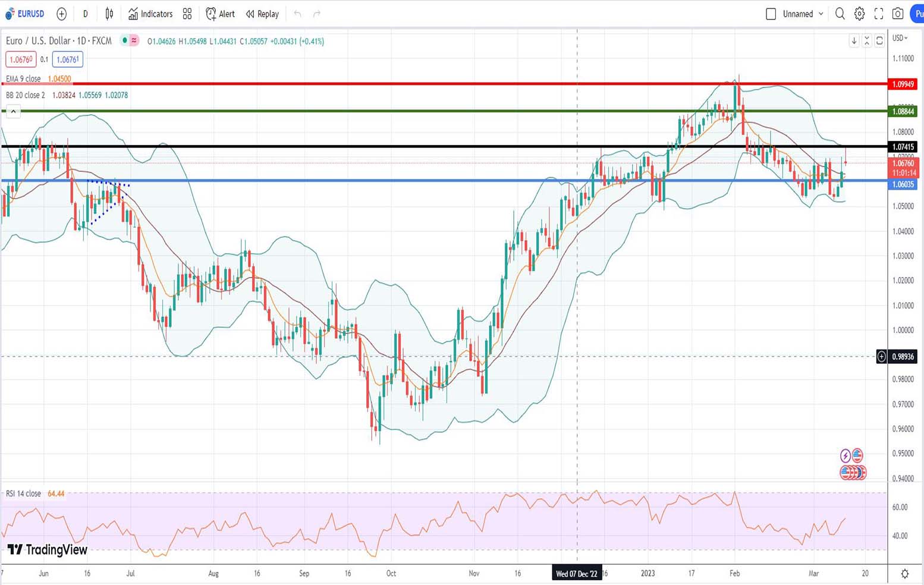Open the USD currency dropdown
Screen dimensions: 924x585
tap(900, 38)
